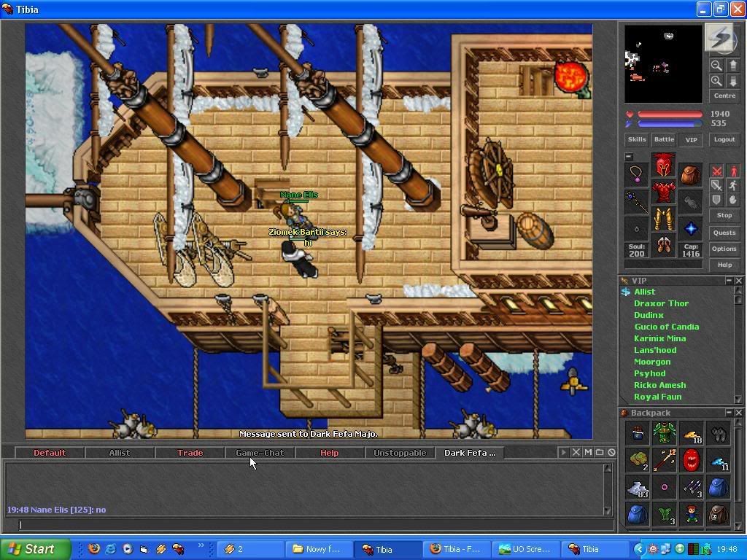747x560 pixels.
Task: Select the red helmet in head slot
Action: click(664, 165)
